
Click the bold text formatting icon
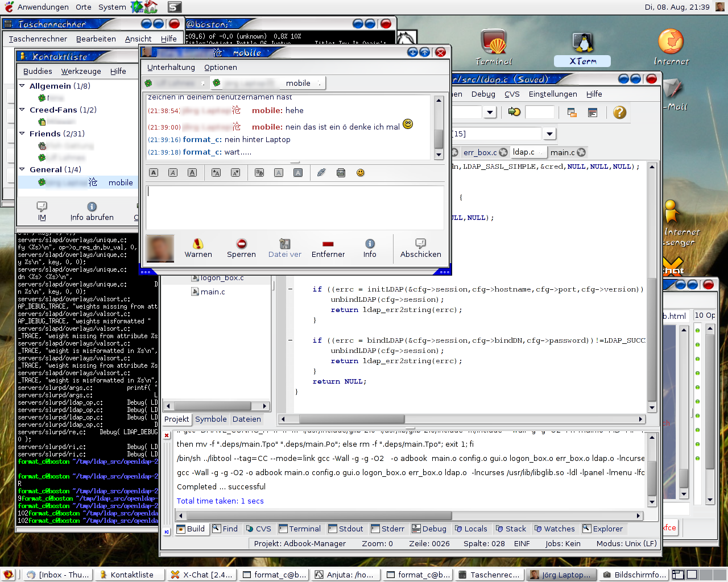[154, 173]
